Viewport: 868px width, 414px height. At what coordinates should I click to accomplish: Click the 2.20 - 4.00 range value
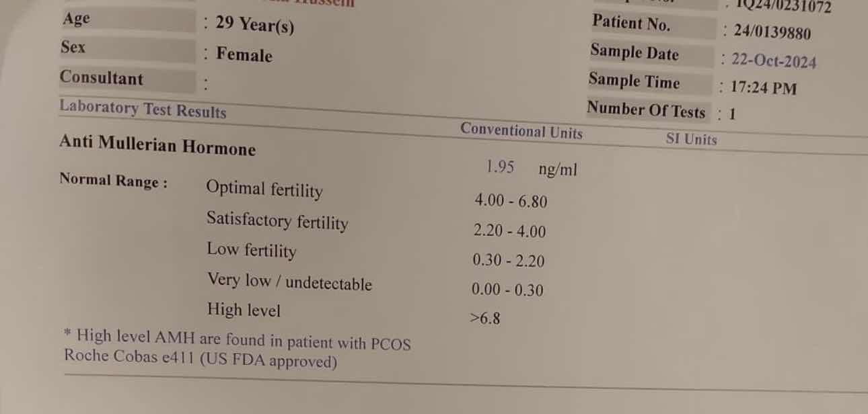point(509,231)
